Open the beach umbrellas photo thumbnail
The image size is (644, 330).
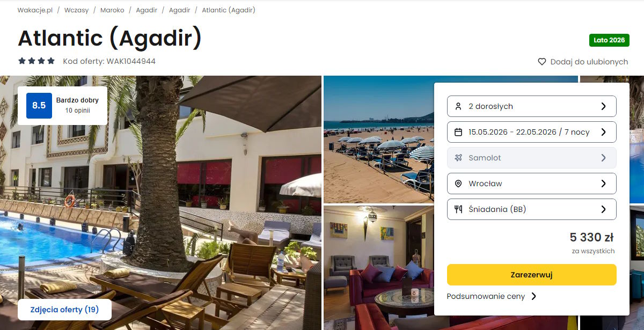pos(379,139)
